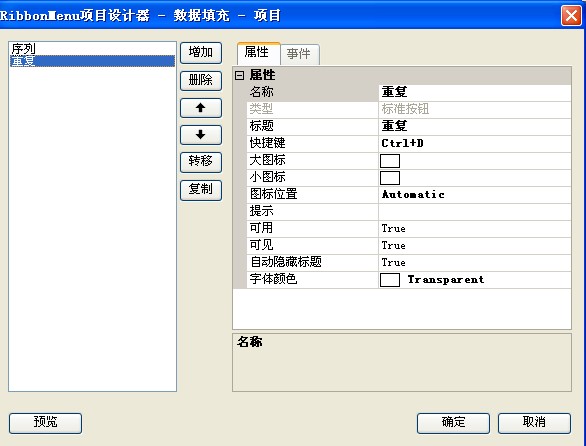The height and width of the screenshot is (446, 586).
Task: Confirm with the 确定 button
Action: tap(453, 423)
